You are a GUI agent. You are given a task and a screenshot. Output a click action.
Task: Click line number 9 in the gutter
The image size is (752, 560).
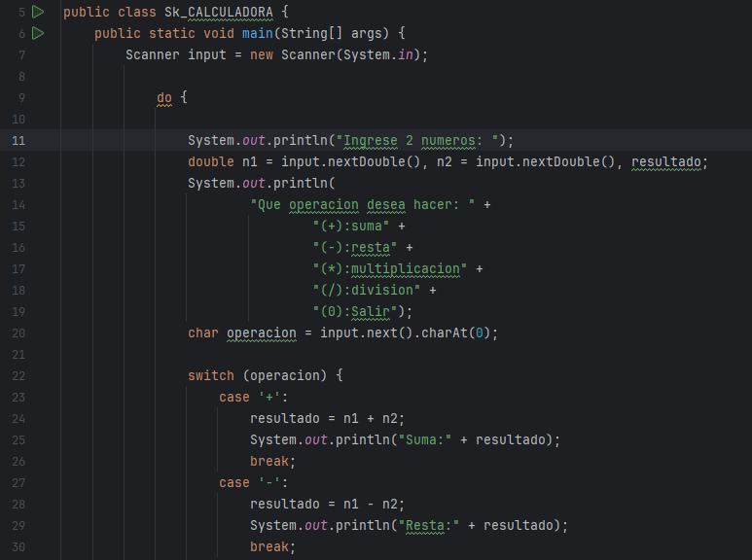click(21, 98)
